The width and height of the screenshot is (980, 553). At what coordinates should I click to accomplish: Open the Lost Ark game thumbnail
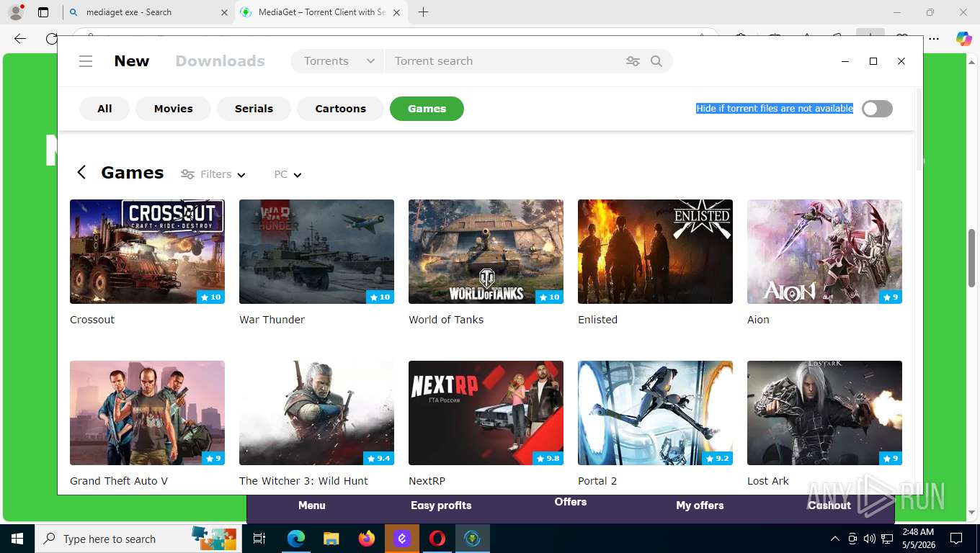(x=824, y=413)
